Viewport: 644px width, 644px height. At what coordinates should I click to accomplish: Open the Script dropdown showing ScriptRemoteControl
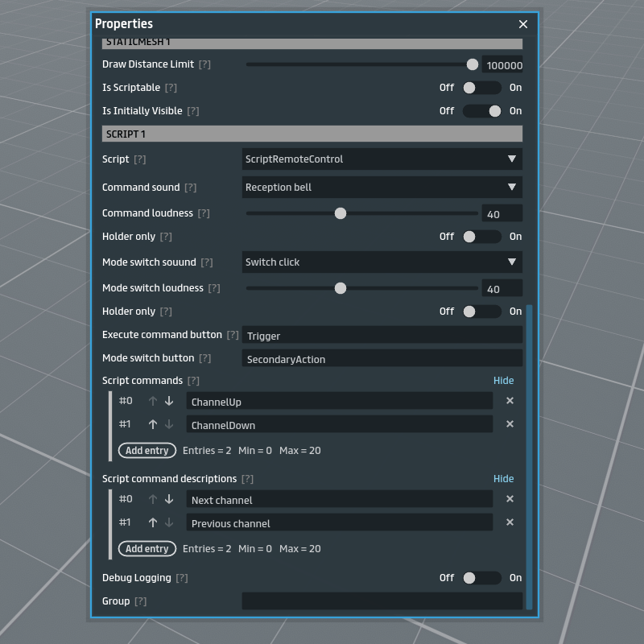[382, 159]
